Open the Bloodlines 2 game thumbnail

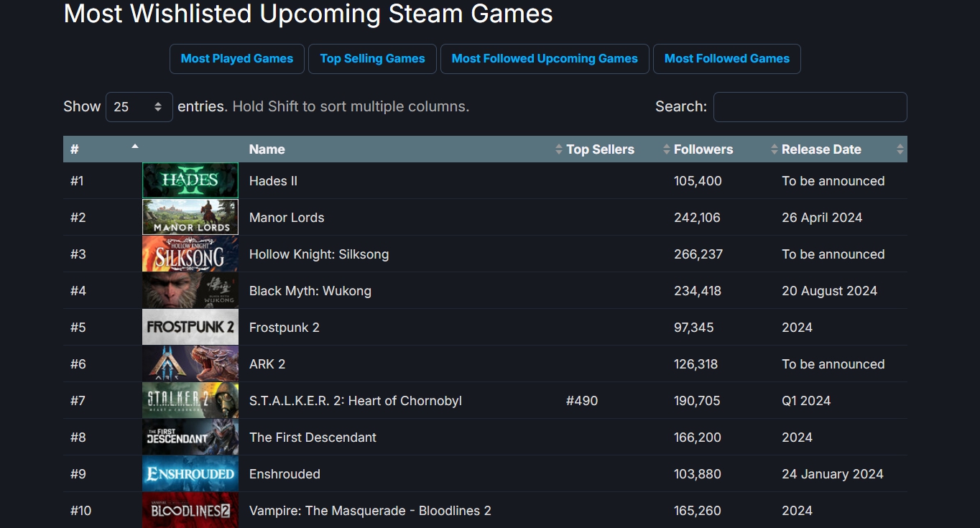[190, 510]
